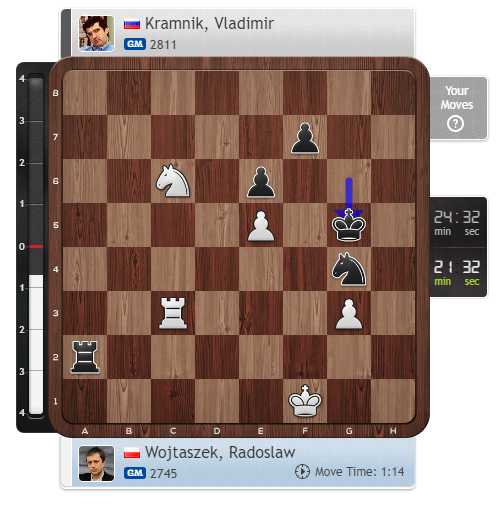Click Kramnik's profile photo

[96, 33]
